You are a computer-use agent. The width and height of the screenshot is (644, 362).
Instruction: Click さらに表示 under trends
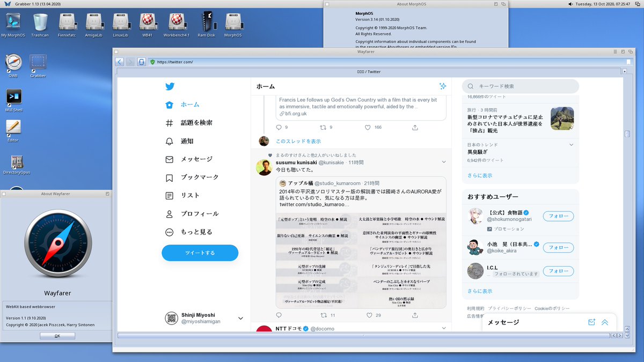pos(480,175)
